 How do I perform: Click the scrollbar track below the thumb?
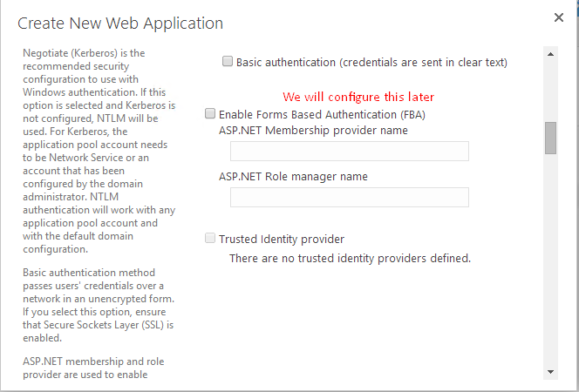(550, 258)
